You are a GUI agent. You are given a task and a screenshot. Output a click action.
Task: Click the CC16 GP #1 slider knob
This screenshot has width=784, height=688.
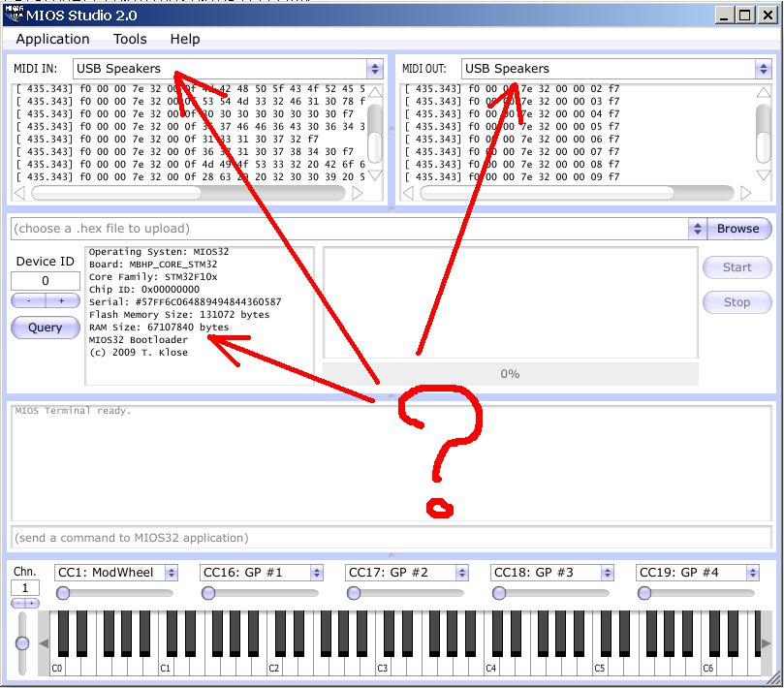(x=208, y=593)
